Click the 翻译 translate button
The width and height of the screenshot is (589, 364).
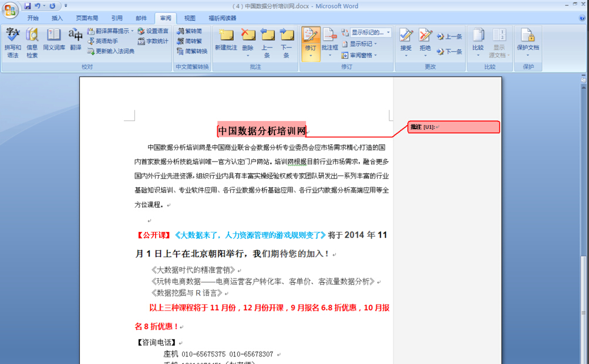coord(76,39)
